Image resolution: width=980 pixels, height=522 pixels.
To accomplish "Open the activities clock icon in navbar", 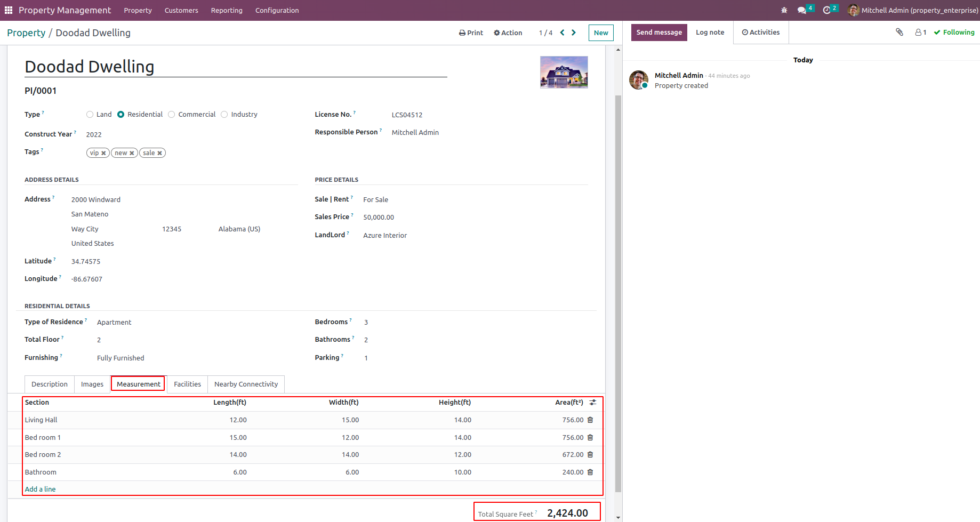I will pos(826,10).
